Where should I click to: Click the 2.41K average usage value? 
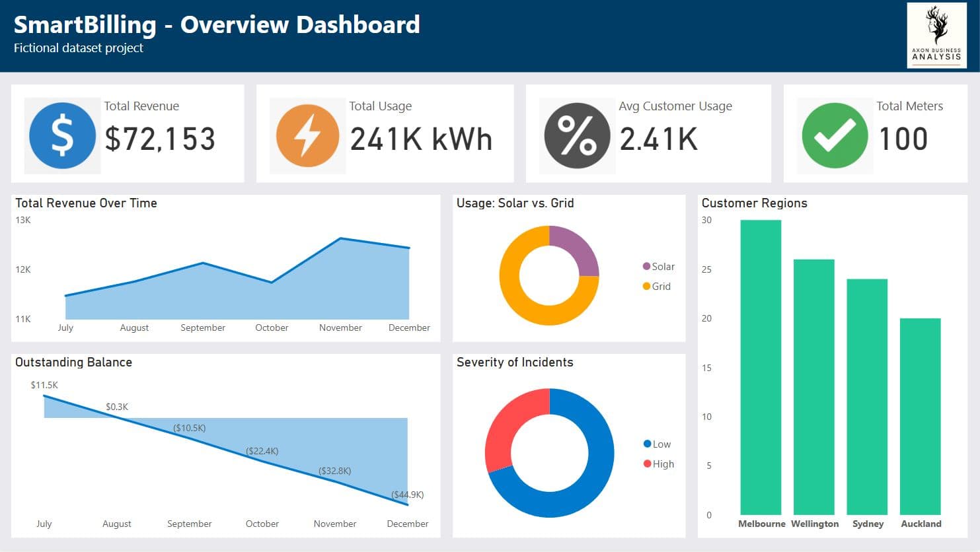tap(658, 139)
